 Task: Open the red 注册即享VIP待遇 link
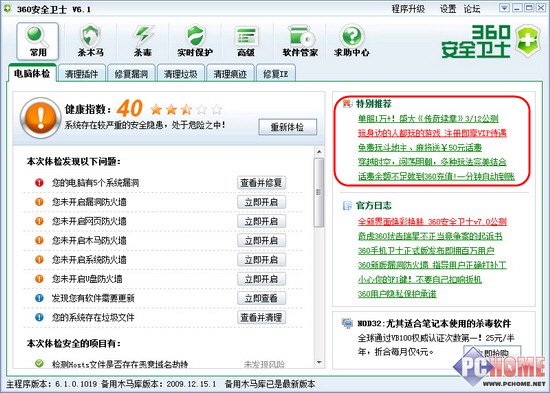pos(432,133)
